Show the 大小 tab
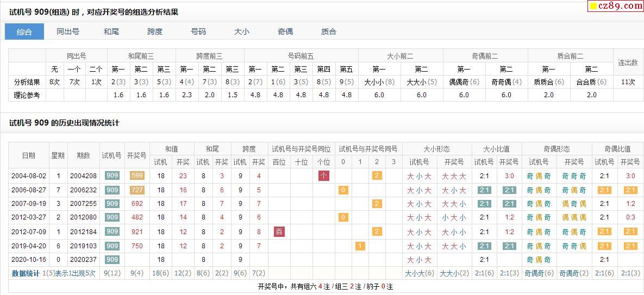The width and height of the screenshot is (644, 295). pos(242,32)
